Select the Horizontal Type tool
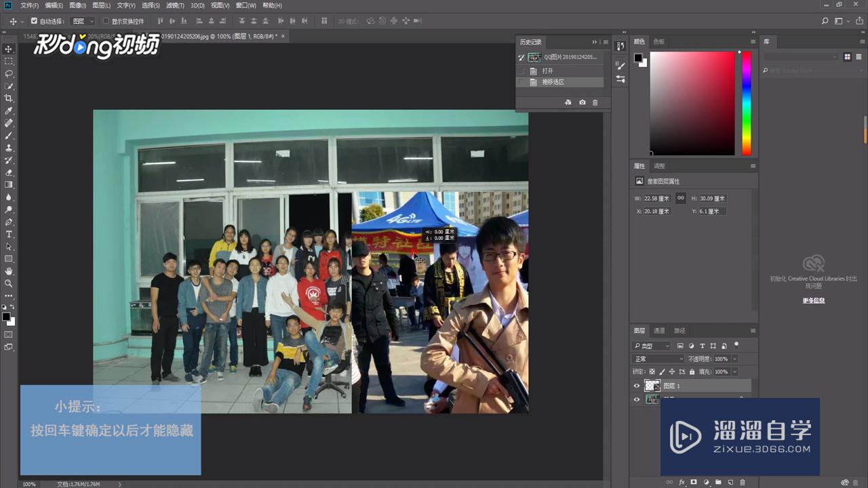This screenshot has height=488, width=868. click(x=9, y=234)
